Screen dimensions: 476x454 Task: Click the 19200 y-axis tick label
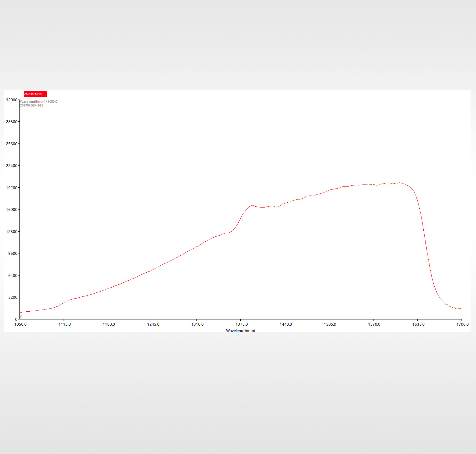coord(12,188)
